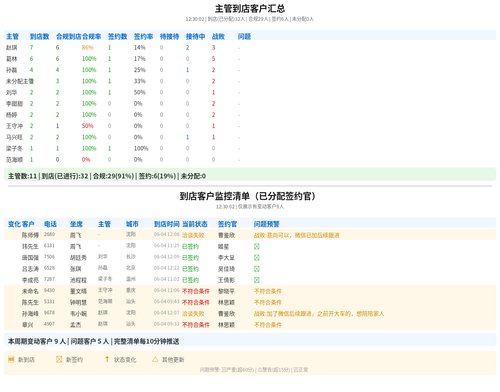Click the green check icon in 吕志涛 row
This screenshot has width=500, height=392.
click(x=256, y=269)
